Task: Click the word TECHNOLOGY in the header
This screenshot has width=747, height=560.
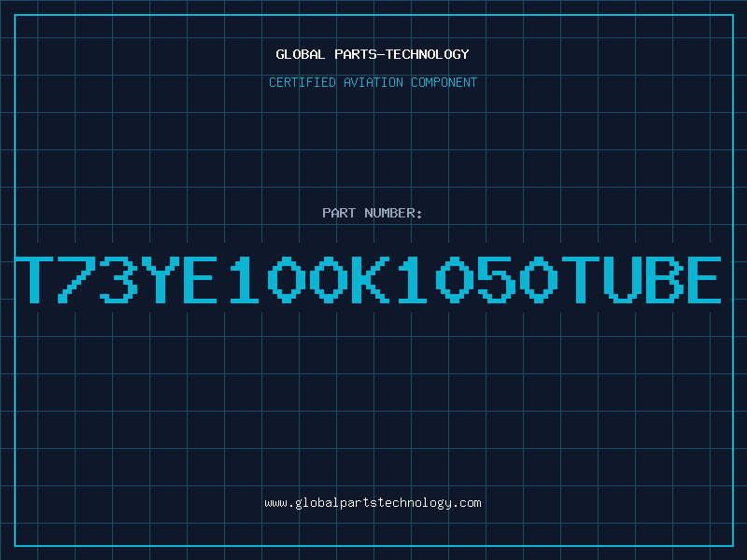Action: [x=428, y=54]
